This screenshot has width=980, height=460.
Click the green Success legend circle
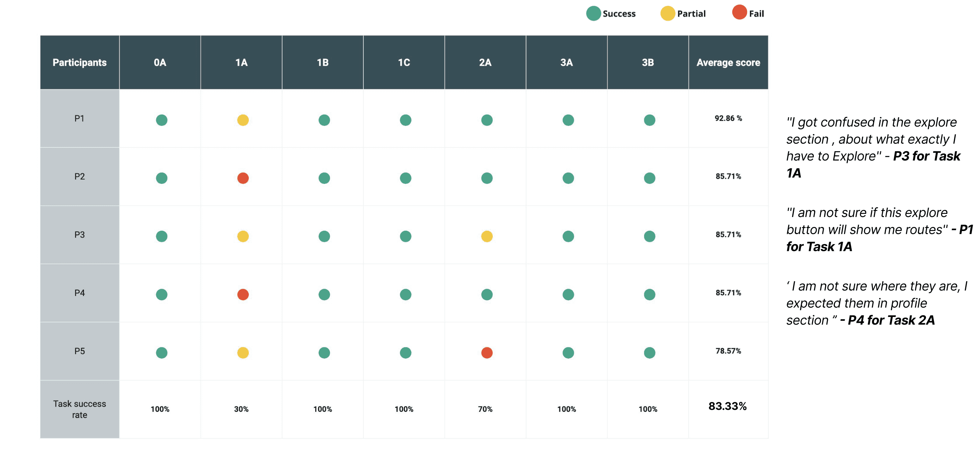[593, 13]
